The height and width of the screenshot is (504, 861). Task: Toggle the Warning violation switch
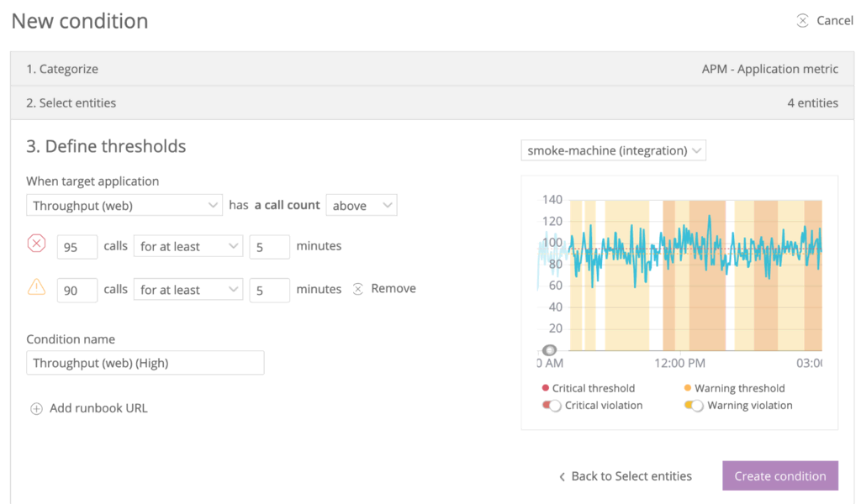tap(694, 406)
